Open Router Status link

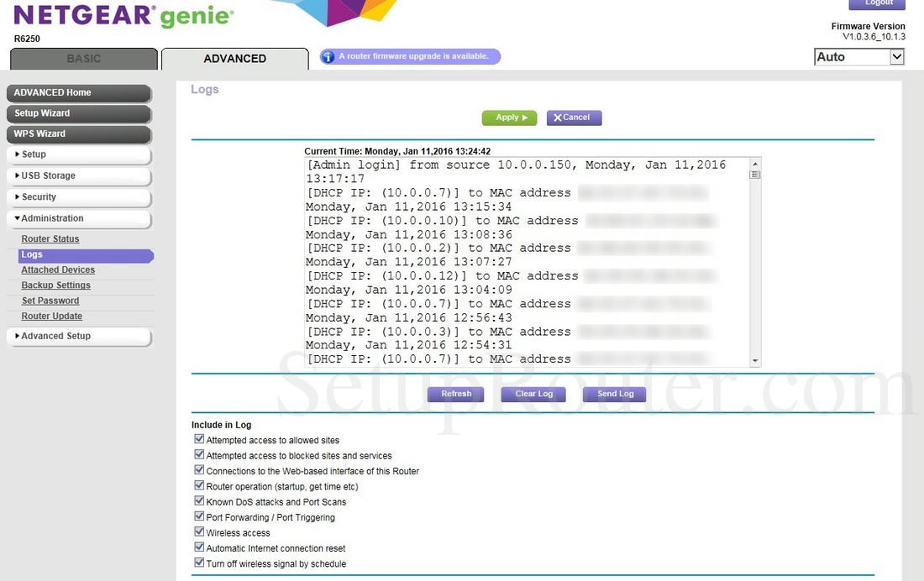(x=50, y=238)
